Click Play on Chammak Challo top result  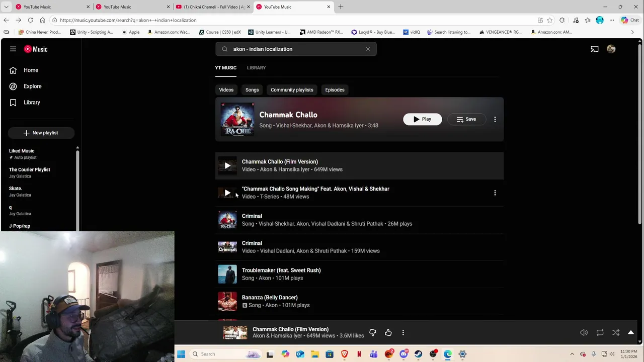point(422,119)
